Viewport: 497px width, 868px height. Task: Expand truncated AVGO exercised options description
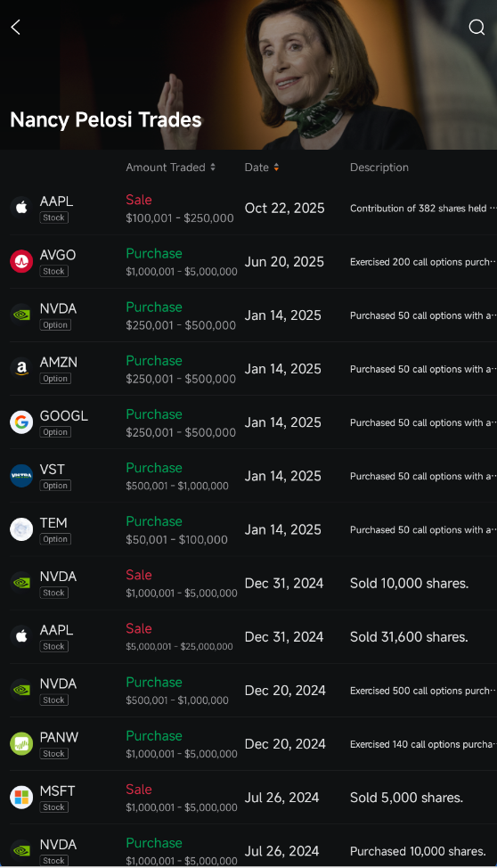423,262
